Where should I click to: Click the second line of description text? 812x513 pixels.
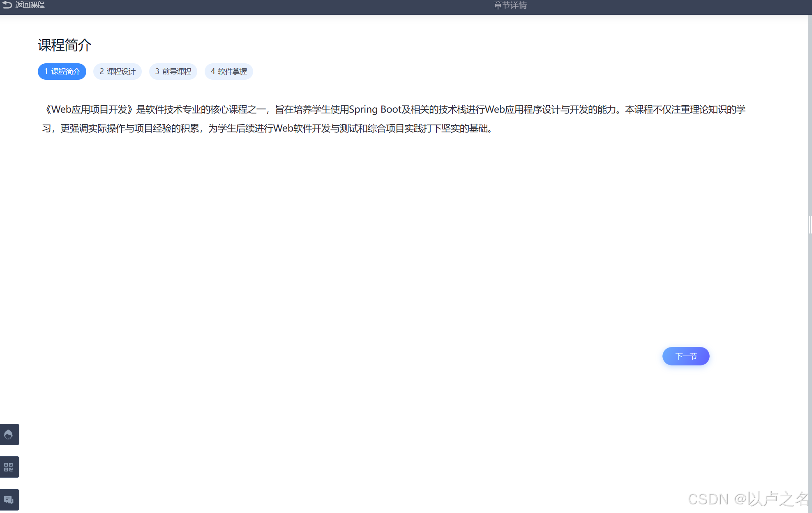pos(267,129)
